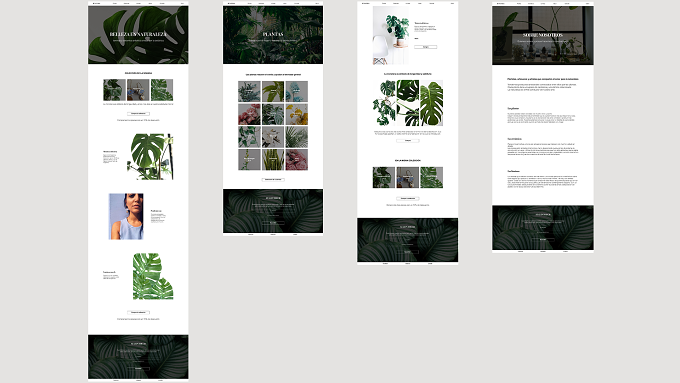Click the earrings thumbnail on the product page collection
This screenshot has width=680, height=383.
408,177
